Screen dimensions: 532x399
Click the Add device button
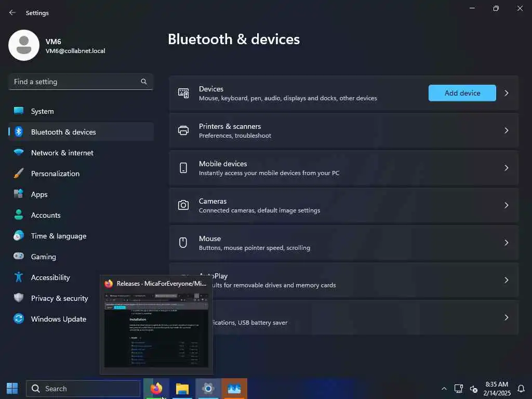point(462,93)
